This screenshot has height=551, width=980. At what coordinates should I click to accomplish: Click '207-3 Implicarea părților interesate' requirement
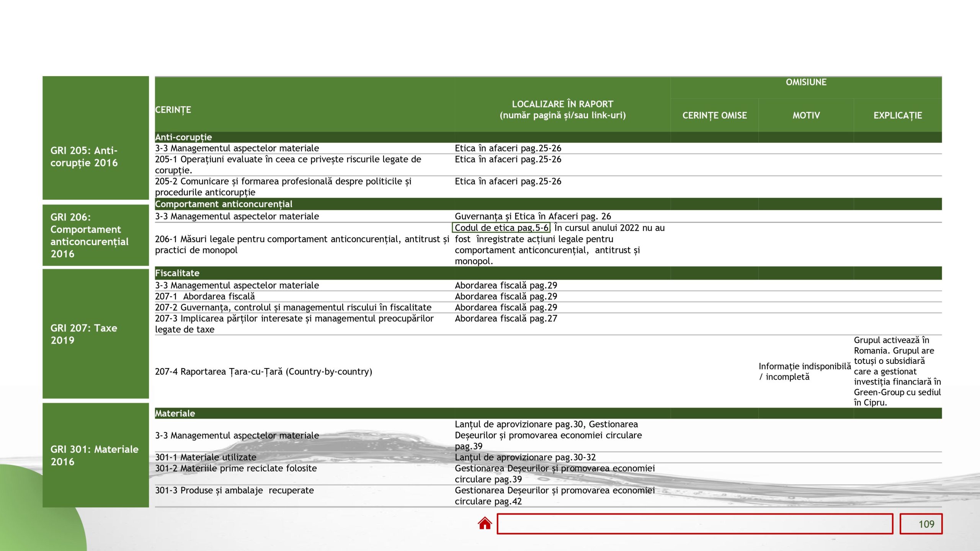point(294,324)
